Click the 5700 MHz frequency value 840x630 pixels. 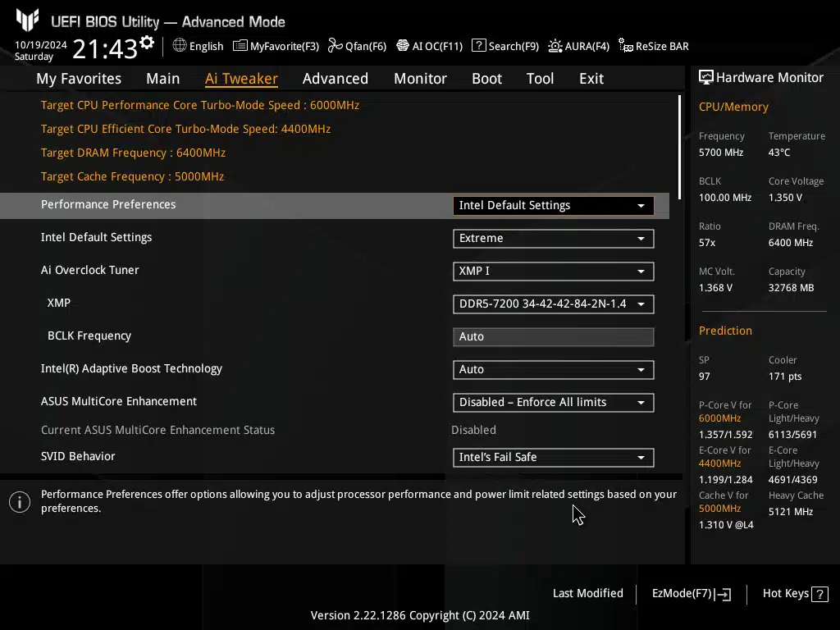click(x=721, y=153)
